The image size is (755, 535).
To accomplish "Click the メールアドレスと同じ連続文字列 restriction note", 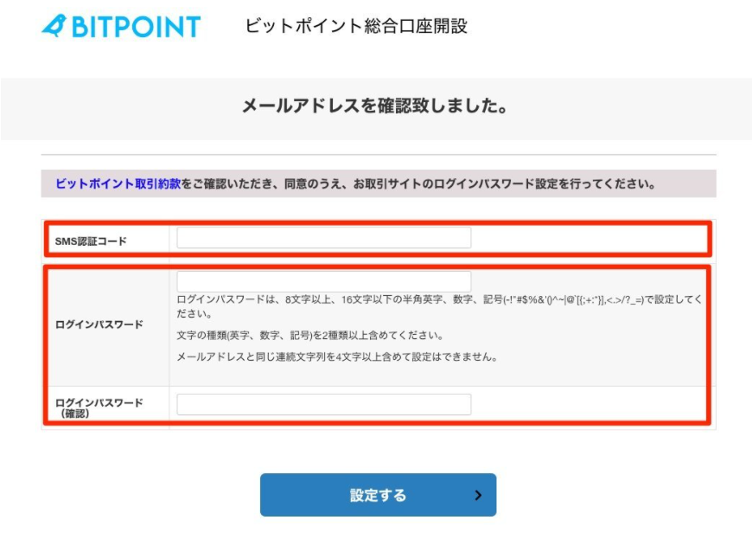I will [337, 357].
